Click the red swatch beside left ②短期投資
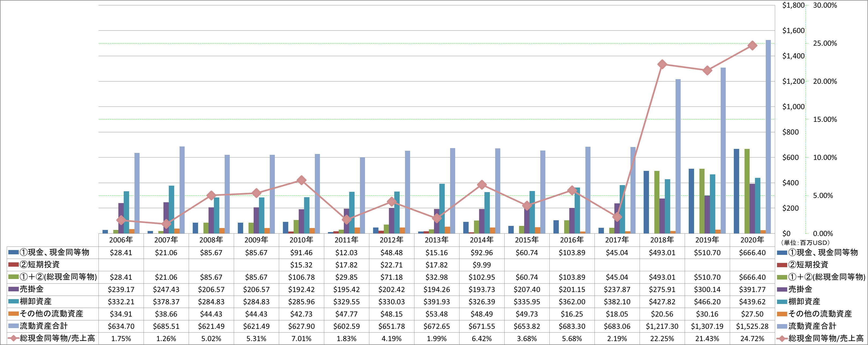The image size is (868, 345). (13, 265)
